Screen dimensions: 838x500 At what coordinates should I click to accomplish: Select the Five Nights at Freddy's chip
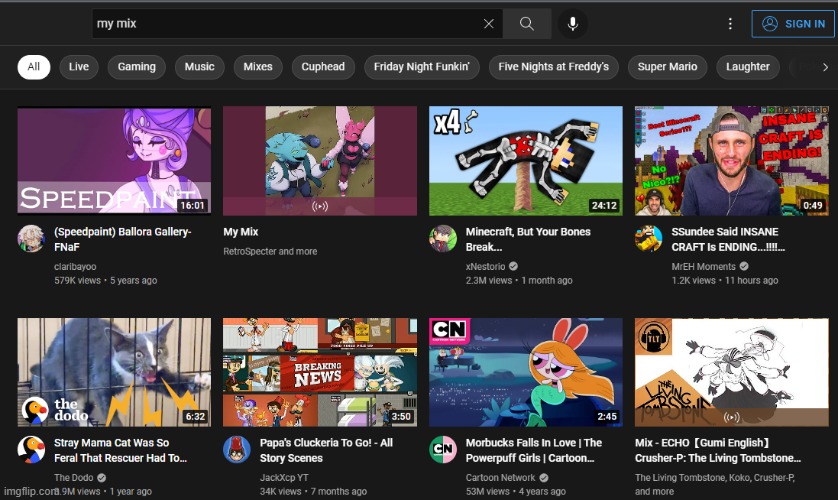[x=554, y=67]
